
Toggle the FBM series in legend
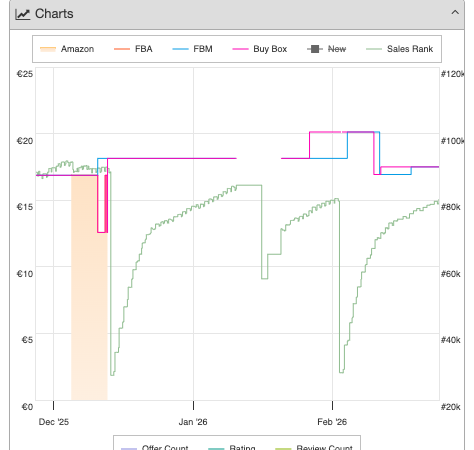pyautogui.click(x=192, y=49)
